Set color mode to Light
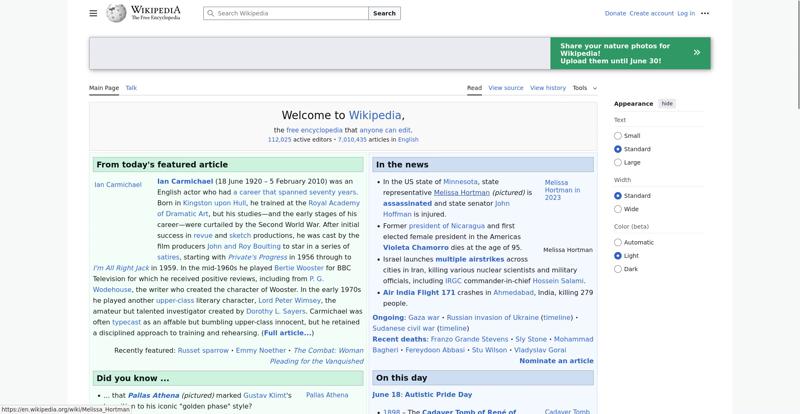 coord(618,256)
